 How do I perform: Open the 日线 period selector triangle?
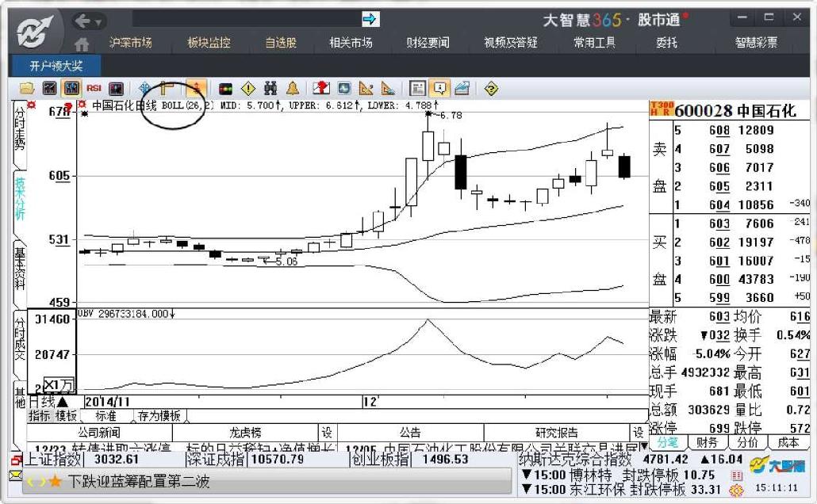(x=63, y=402)
